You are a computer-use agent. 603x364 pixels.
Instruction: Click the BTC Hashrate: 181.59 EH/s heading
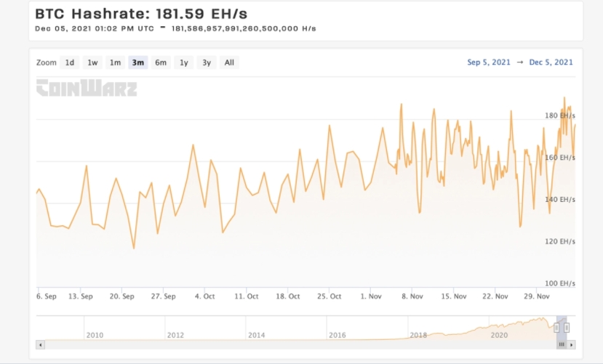pyautogui.click(x=141, y=14)
